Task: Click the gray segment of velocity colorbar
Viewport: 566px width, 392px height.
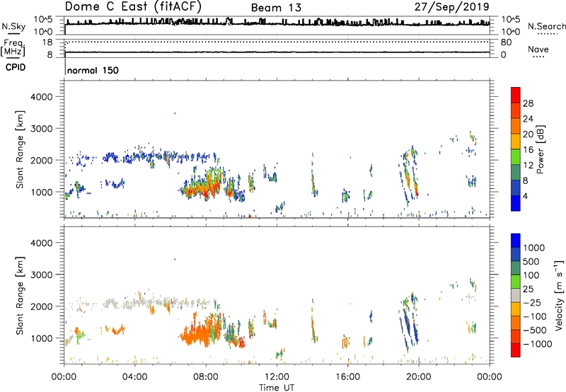Action: tap(516, 295)
